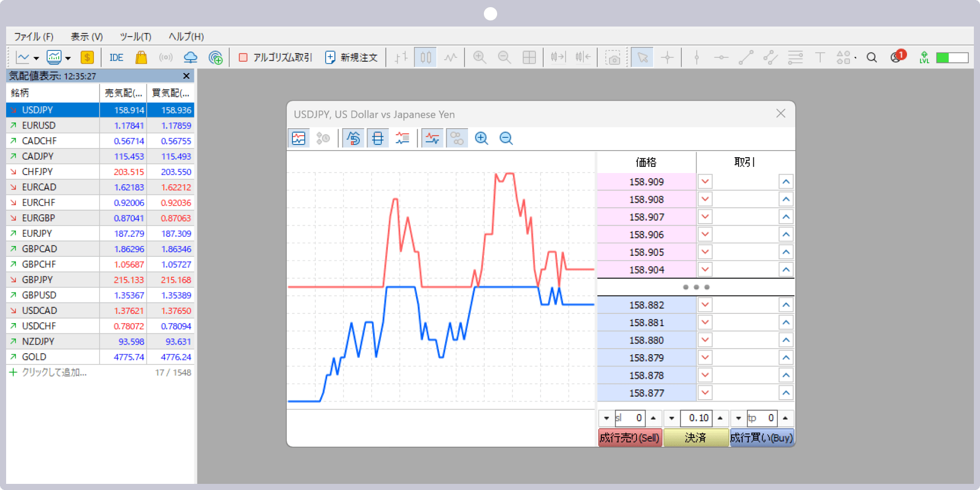980x490 pixels.
Task: Open the ファイル (F) menu
Action: coord(34,37)
